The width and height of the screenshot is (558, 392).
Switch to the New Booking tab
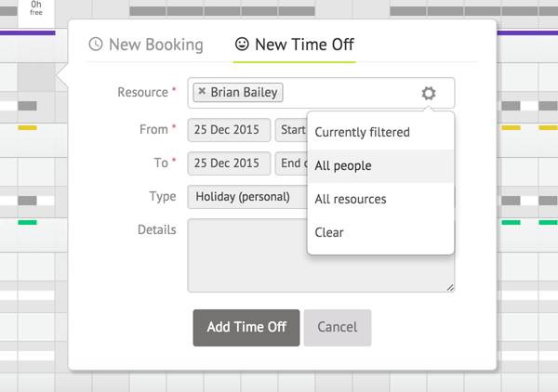point(146,45)
